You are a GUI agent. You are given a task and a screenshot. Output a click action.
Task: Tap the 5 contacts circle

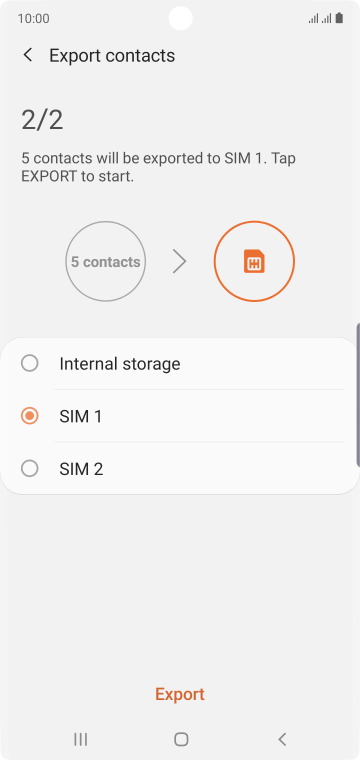point(106,262)
